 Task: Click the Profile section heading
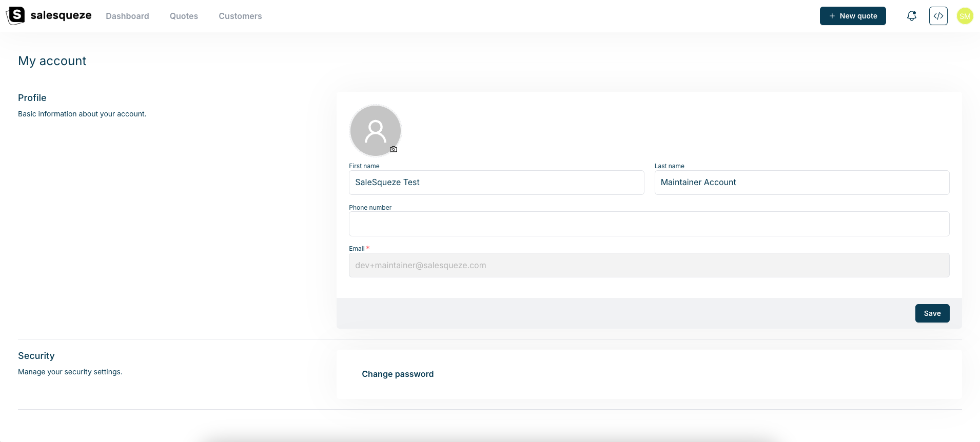[x=32, y=98]
